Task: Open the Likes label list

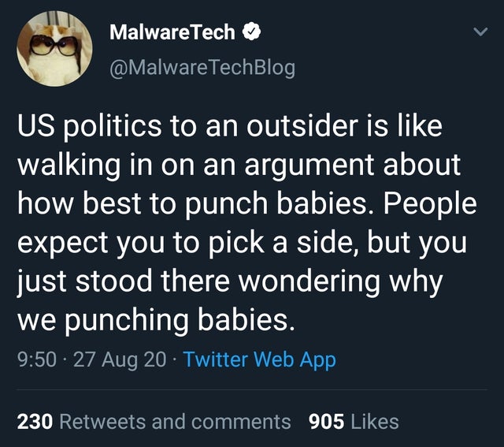Action: point(374,422)
